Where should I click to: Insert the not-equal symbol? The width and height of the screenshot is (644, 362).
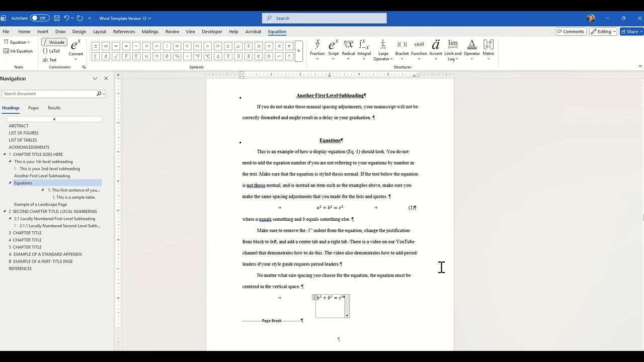(x=126, y=46)
